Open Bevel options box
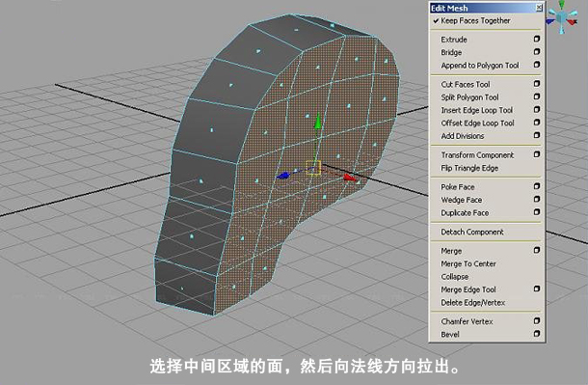 [537, 334]
